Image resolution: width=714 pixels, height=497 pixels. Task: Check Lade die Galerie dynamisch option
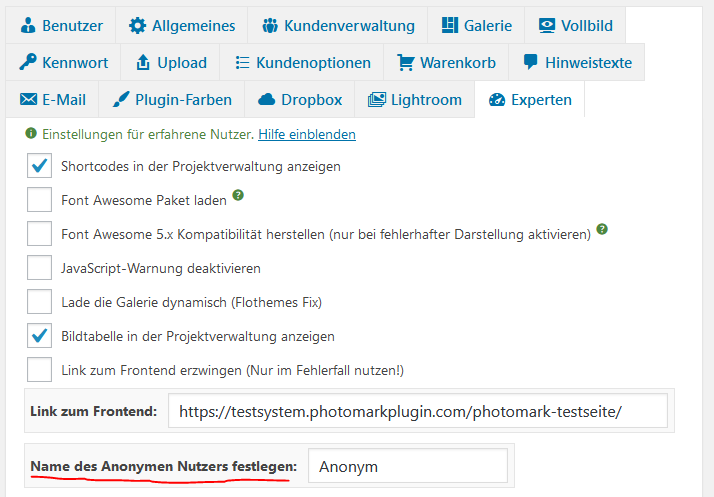[x=40, y=302]
